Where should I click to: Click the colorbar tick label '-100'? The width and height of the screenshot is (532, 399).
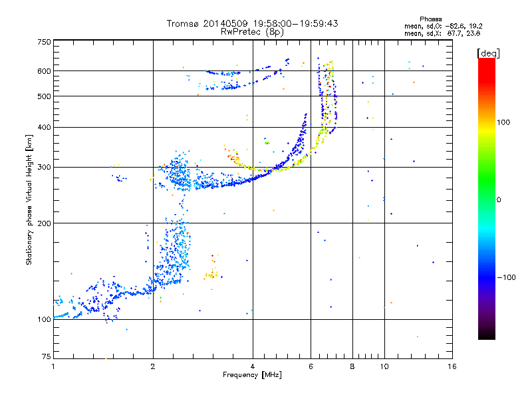506,277
